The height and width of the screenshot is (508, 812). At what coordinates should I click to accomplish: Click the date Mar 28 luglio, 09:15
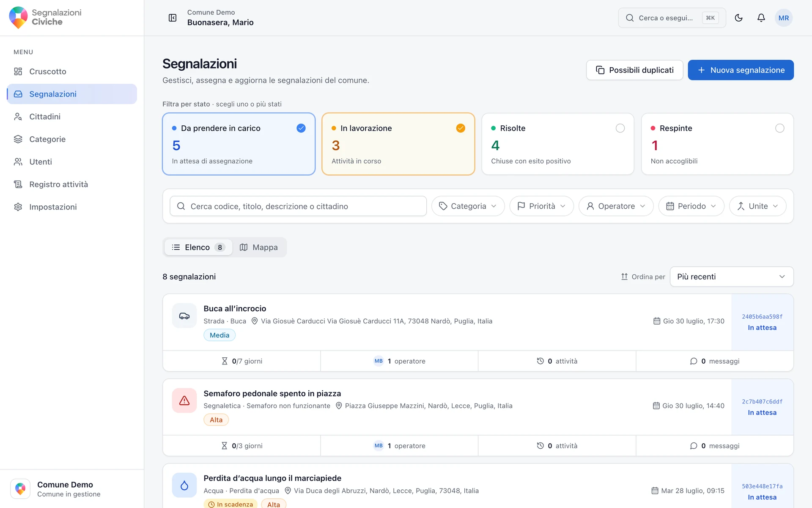[693, 491]
